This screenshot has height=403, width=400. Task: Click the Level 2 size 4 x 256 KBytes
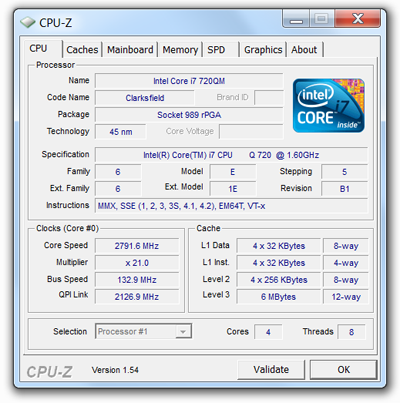(x=279, y=280)
